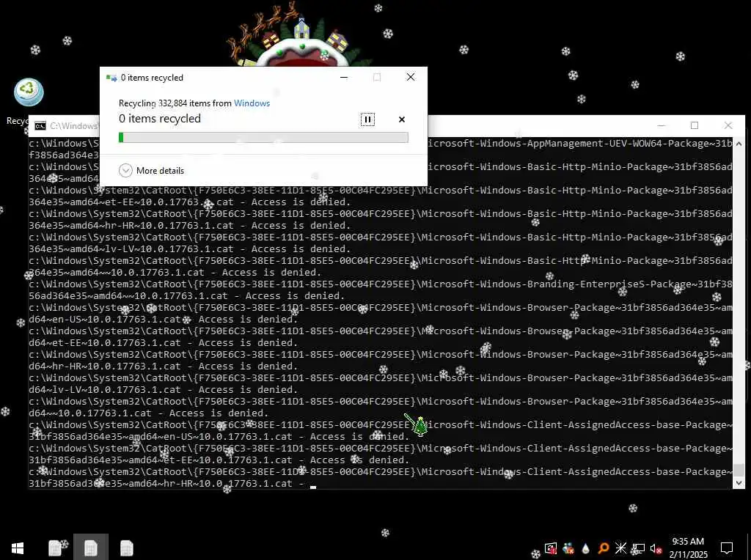This screenshot has height=560, width=751.
Task: Open the clock showing 9:35 AM
Action: coord(688,548)
